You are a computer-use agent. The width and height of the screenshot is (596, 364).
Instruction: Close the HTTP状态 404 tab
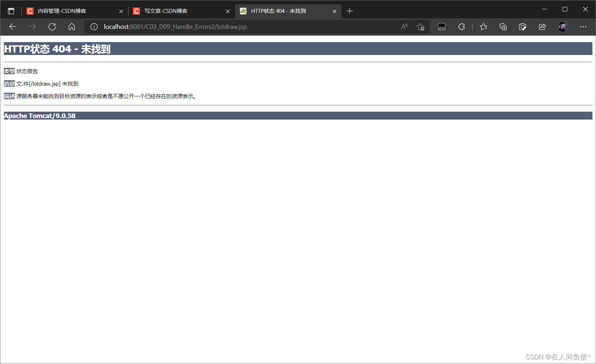pyautogui.click(x=335, y=11)
